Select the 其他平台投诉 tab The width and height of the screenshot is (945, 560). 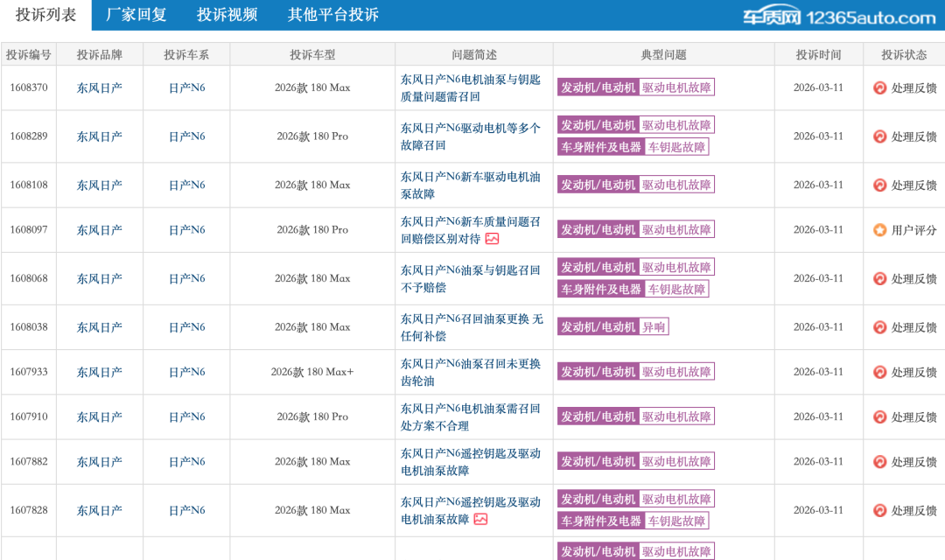point(332,15)
